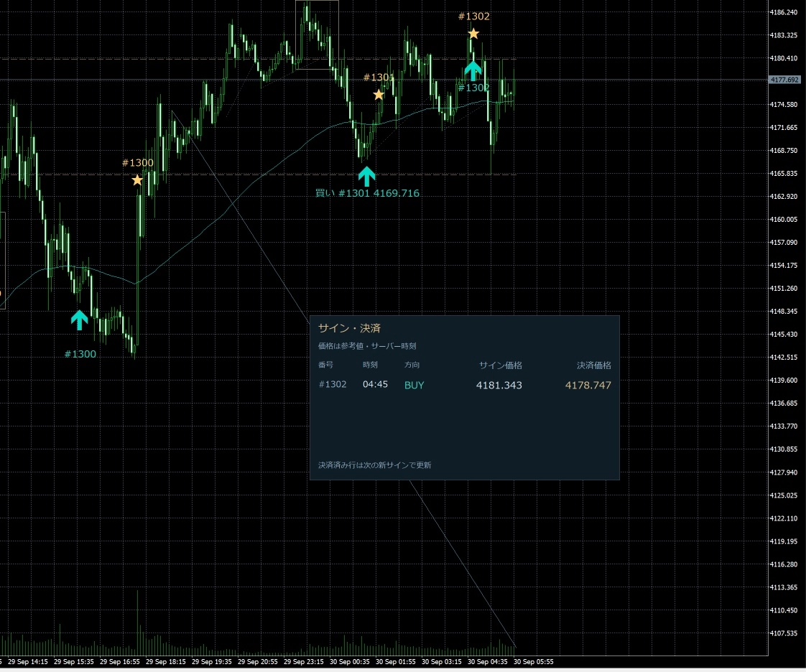The width and height of the screenshot is (806, 672).
Task: Click the cyan #1300 label below the arrow
Action: [80, 354]
